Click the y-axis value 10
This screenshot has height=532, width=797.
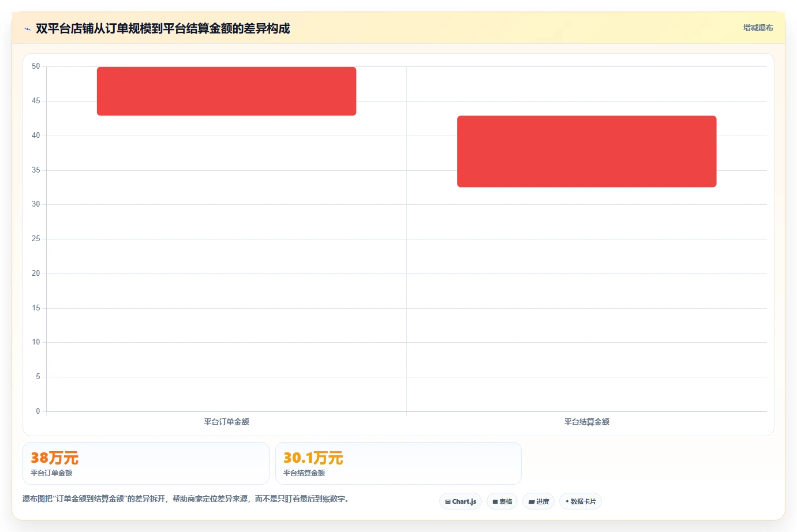[x=36, y=342]
